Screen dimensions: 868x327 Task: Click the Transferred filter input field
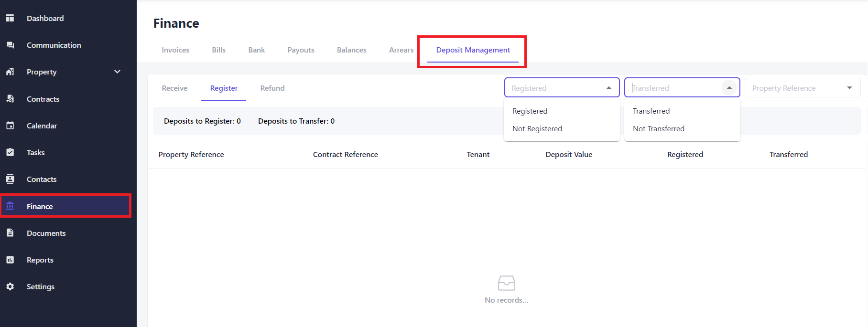[674, 88]
